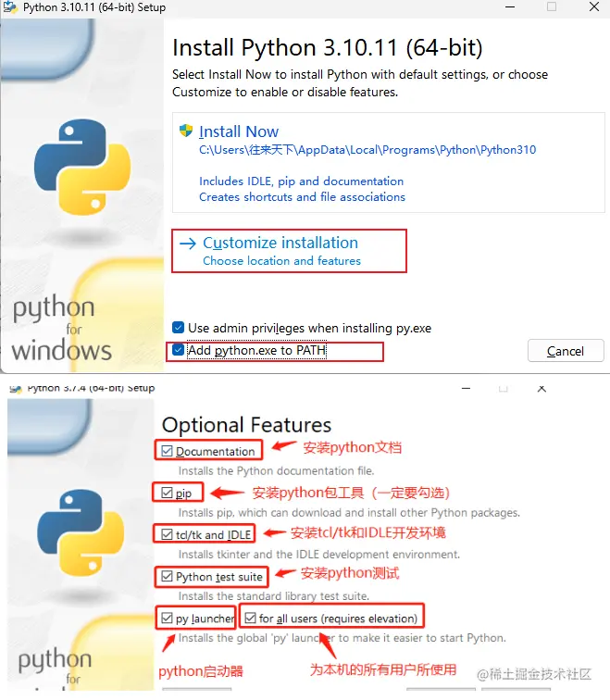This screenshot has height=700, width=610.
Task: Click Python setup icon in 3.10.11 title bar
Action: [x=10, y=7]
